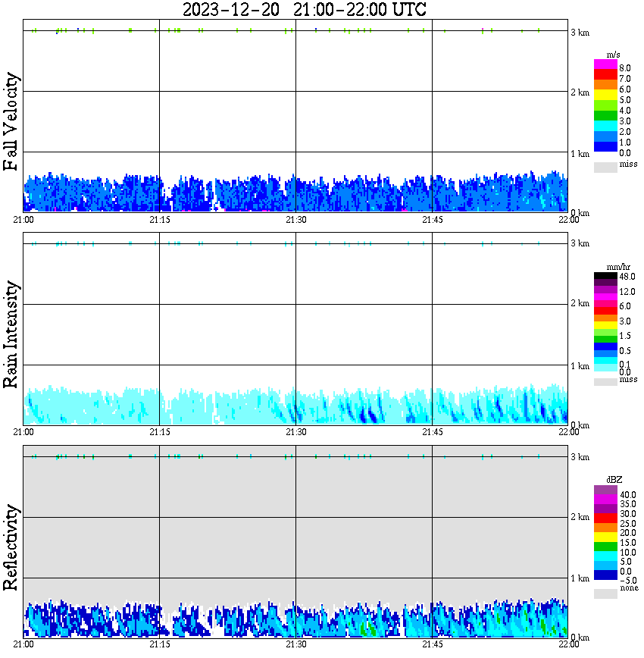Select the dark blue -5.0 dBZ swatch
644x658 pixels.
[x=606, y=575]
